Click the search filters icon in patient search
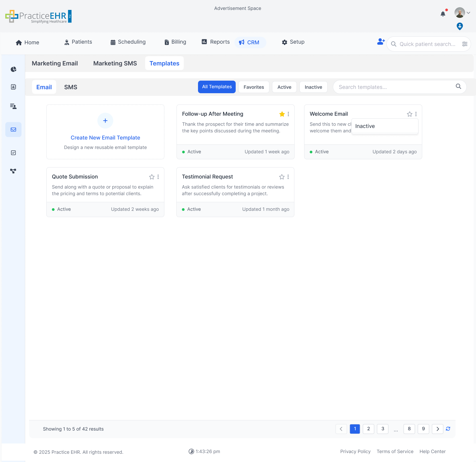This screenshot has width=476, height=462. pyautogui.click(x=465, y=44)
